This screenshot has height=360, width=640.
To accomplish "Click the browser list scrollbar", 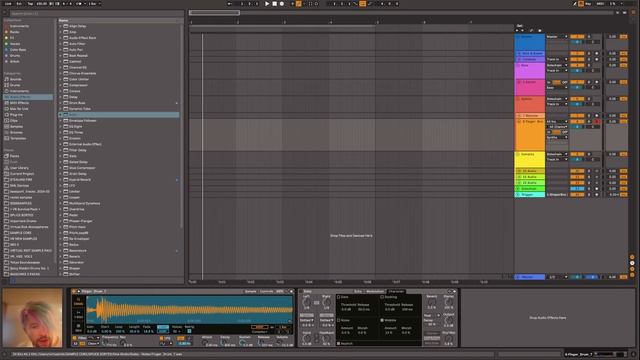I will coord(182,127).
